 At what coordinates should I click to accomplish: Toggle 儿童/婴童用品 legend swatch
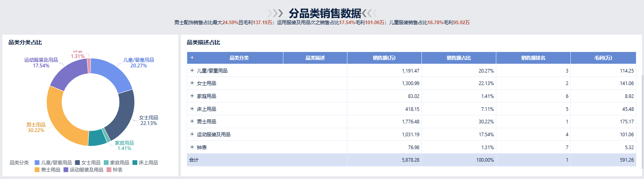37,163
